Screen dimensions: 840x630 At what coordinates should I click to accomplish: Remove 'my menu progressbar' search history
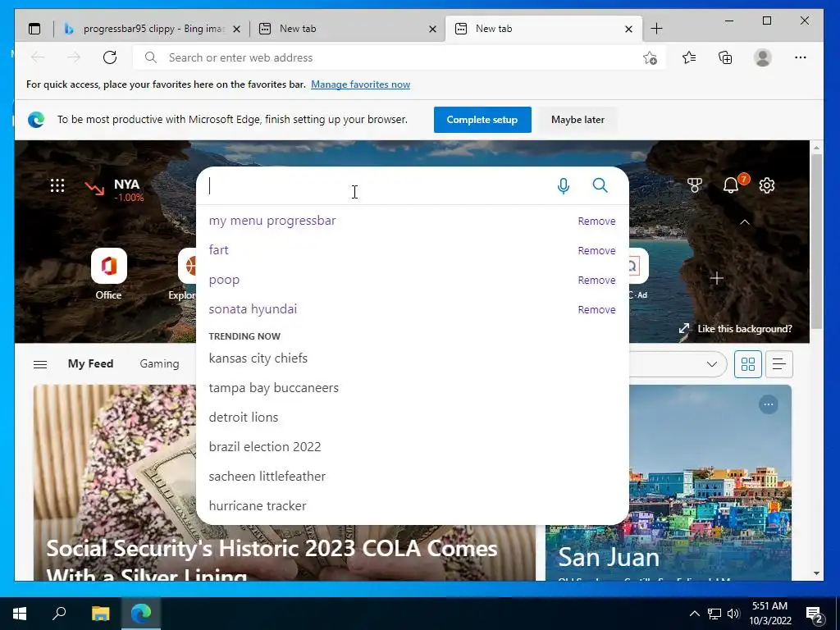596,221
